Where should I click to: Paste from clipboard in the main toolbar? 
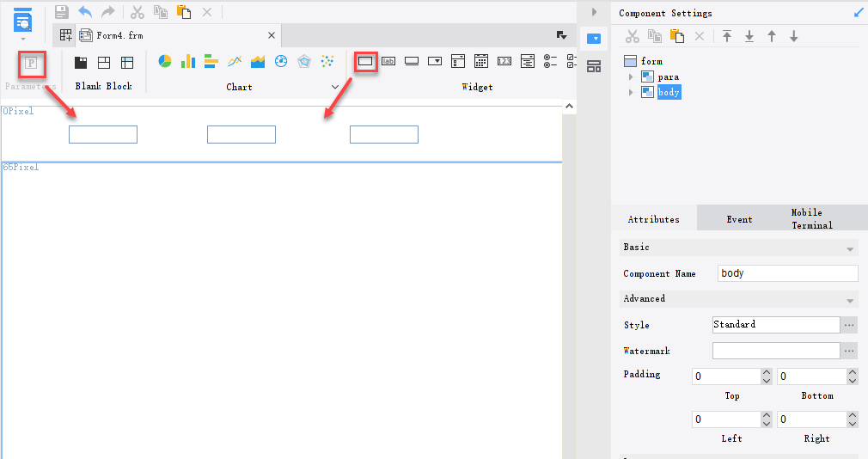(x=184, y=12)
